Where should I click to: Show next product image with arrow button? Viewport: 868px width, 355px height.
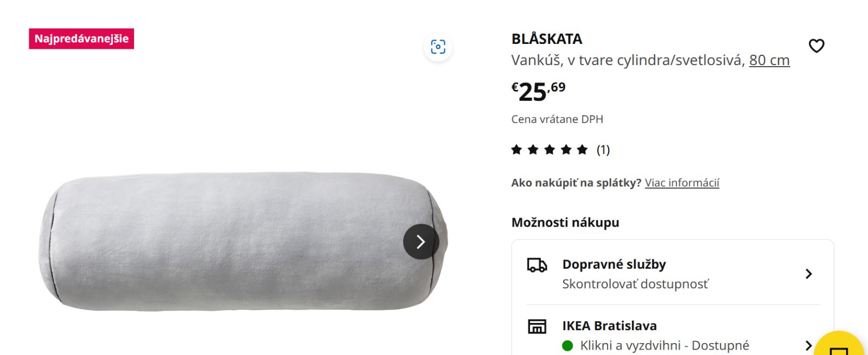(x=421, y=242)
